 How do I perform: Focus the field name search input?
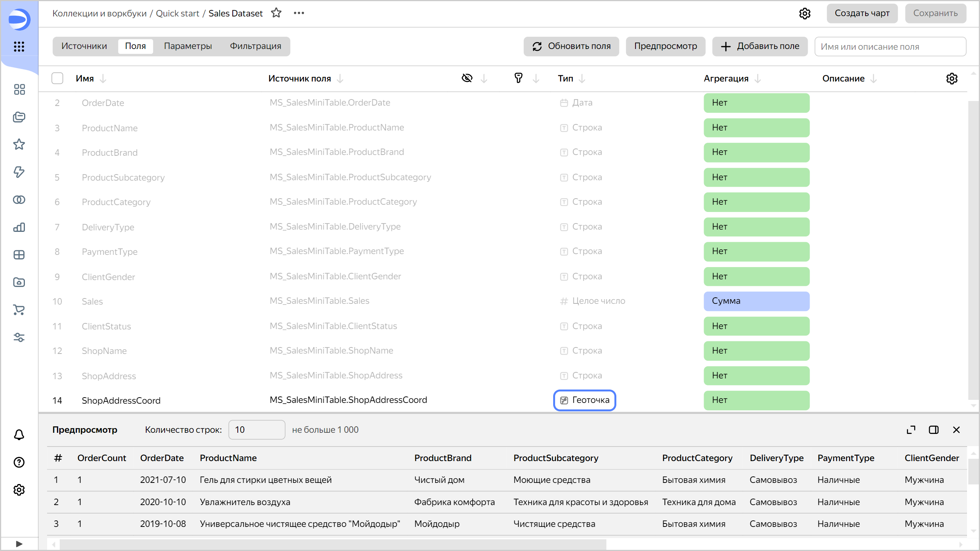tap(890, 47)
